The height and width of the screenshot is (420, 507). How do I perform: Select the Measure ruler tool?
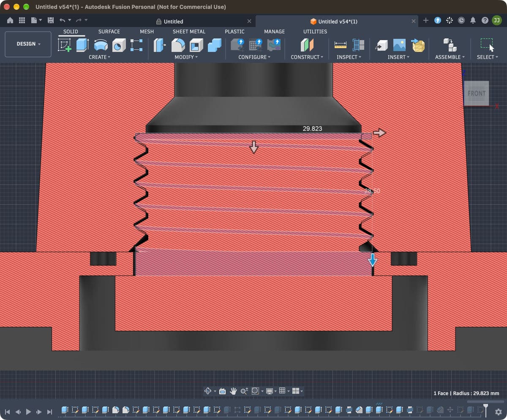[340, 45]
